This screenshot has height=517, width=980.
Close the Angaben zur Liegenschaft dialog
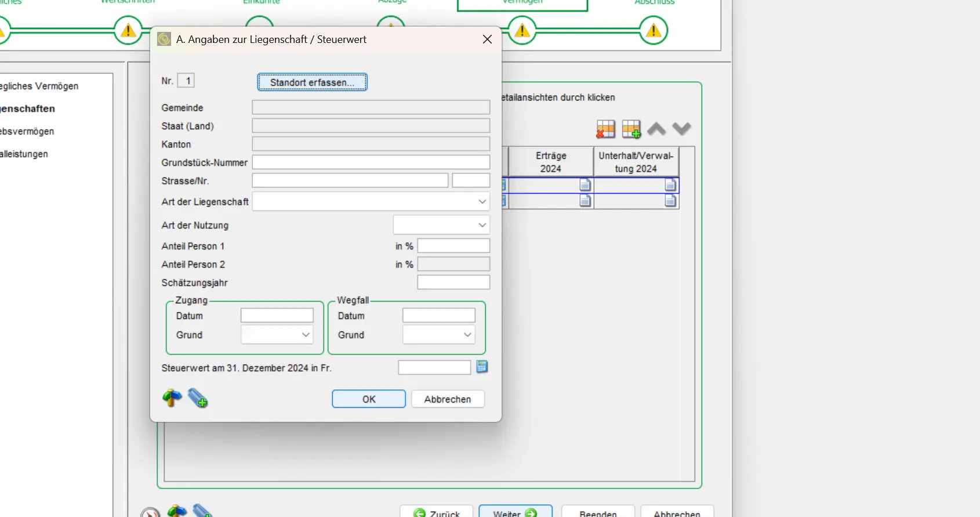487,39
